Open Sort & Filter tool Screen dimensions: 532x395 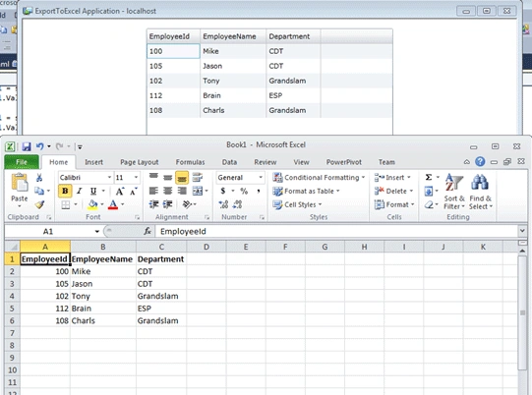[454, 192]
